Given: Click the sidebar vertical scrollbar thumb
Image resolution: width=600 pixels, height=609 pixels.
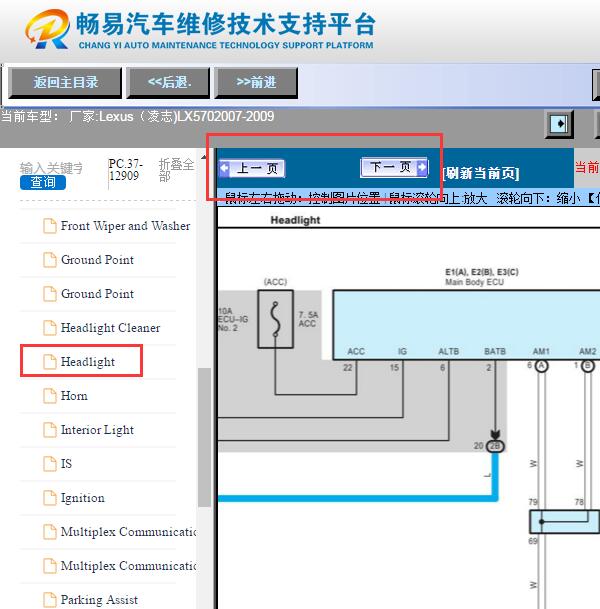Looking at the screenshot, I should [x=204, y=437].
